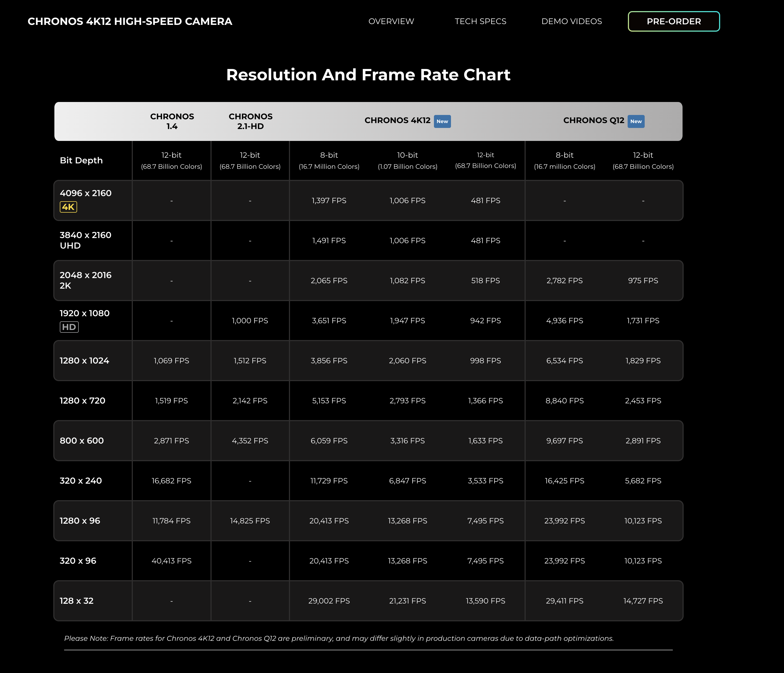This screenshot has height=673, width=784.
Task: Click the New badge beside Chronos Q12
Action: click(x=636, y=121)
